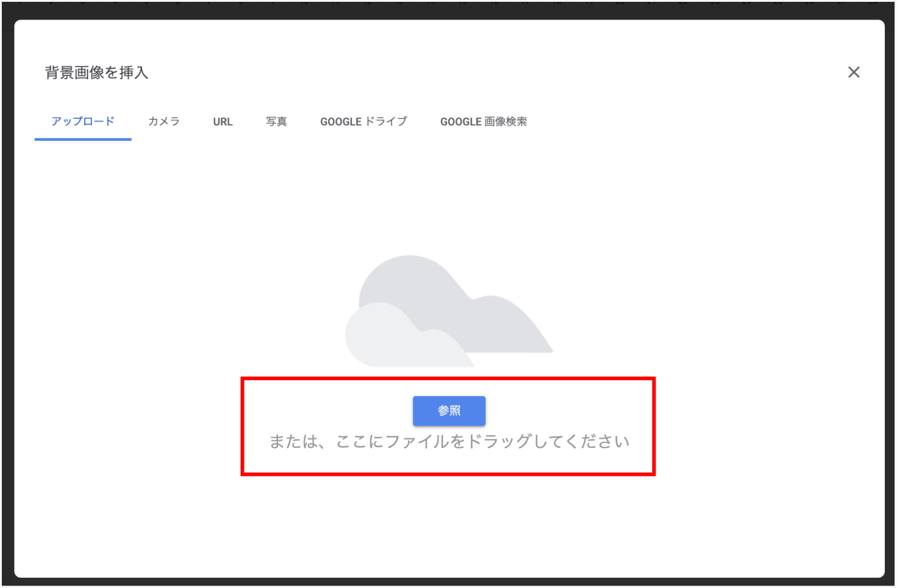Click the file drag instruction text
897x588 pixels.
point(449,442)
